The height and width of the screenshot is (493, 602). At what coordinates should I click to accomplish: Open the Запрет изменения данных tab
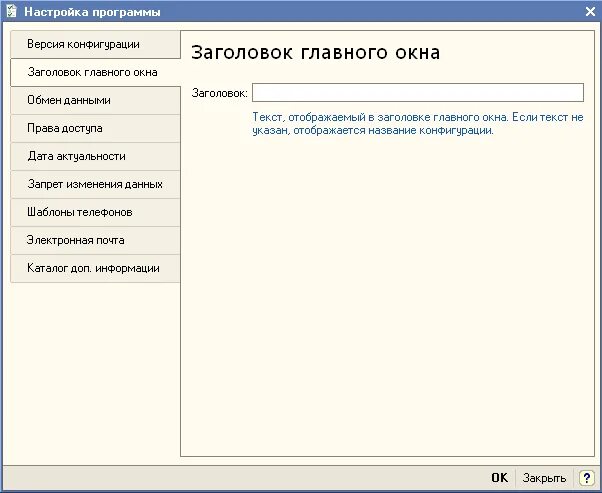pyautogui.click(x=95, y=184)
